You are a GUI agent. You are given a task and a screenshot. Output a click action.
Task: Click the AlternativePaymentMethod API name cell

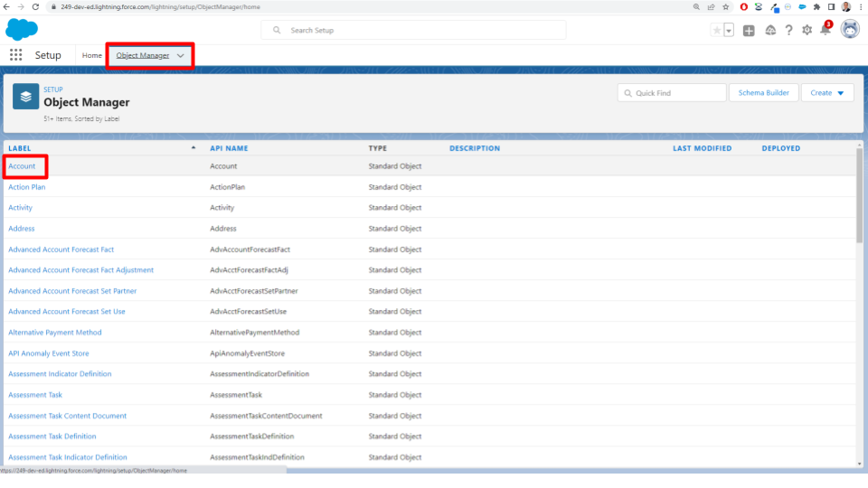254,333
